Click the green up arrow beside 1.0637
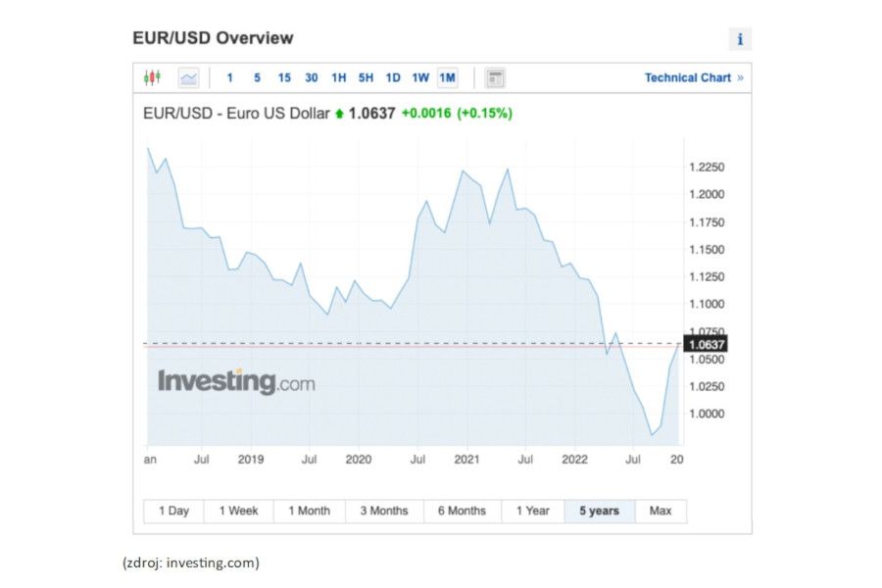Screen dimensions: 882x588 (x=338, y=113)
